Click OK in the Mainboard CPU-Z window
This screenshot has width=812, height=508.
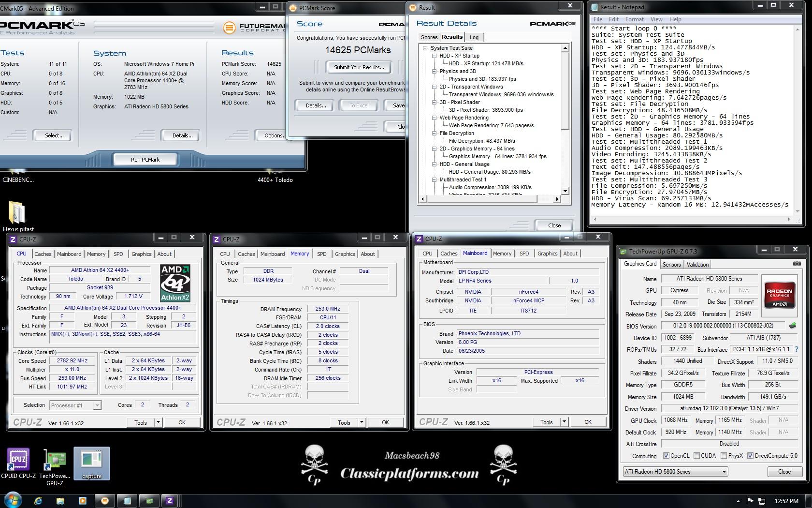pos(588,422)
